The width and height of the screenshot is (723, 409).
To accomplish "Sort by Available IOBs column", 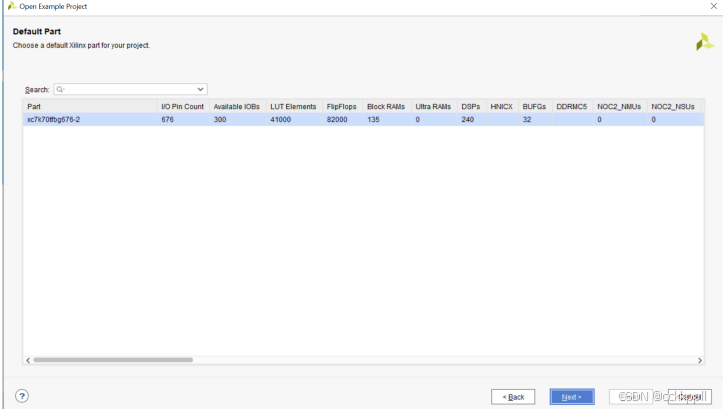I will click(x=237, y=107).
